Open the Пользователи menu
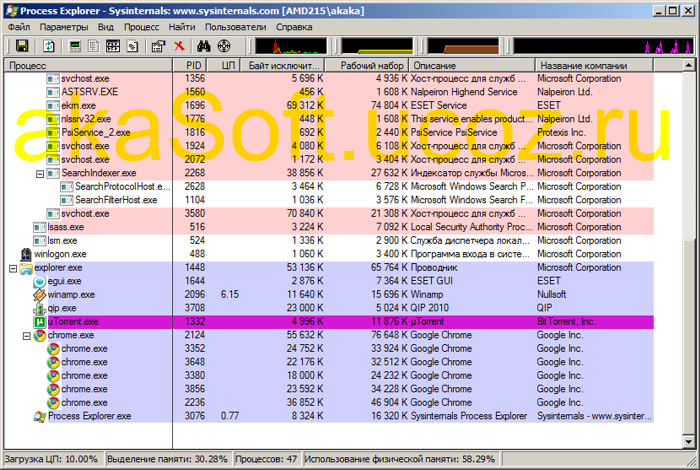 tap(235, 27)
